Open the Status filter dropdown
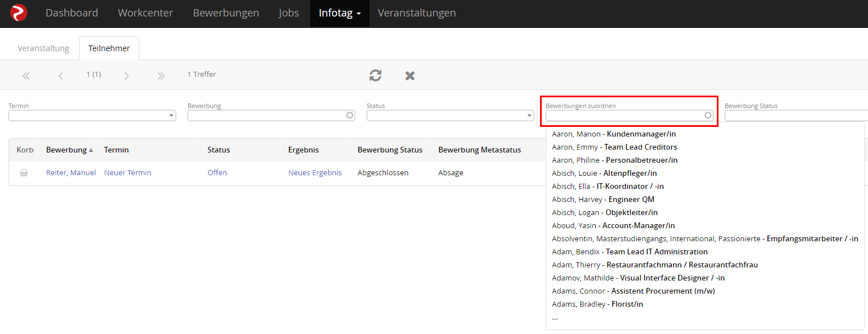 point(530,116)
